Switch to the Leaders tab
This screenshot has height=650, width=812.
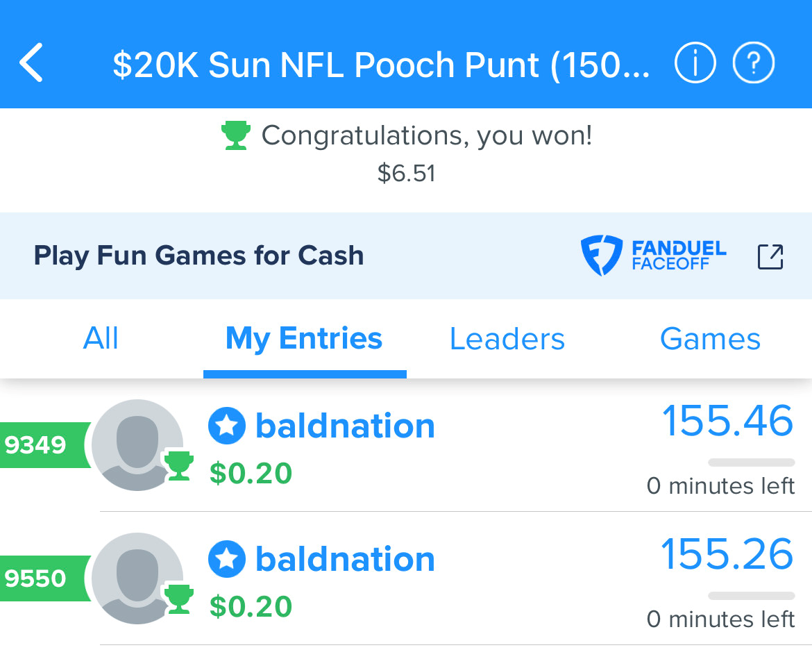[x=507, y=338]
